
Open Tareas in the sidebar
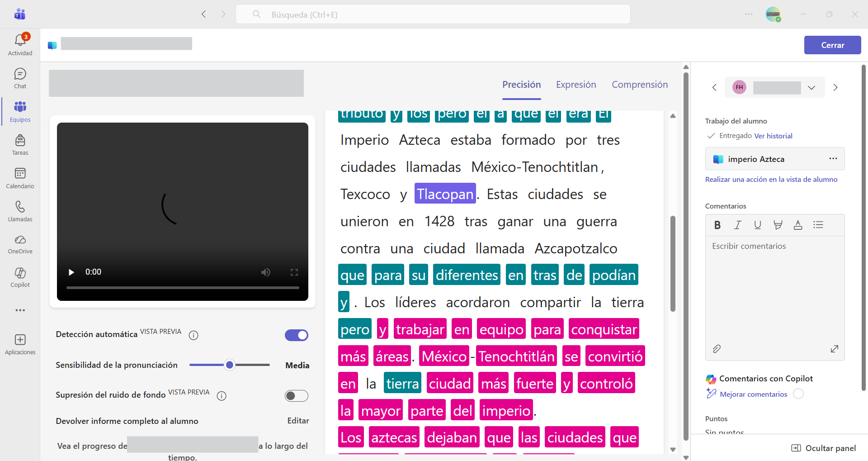(20, 145)
